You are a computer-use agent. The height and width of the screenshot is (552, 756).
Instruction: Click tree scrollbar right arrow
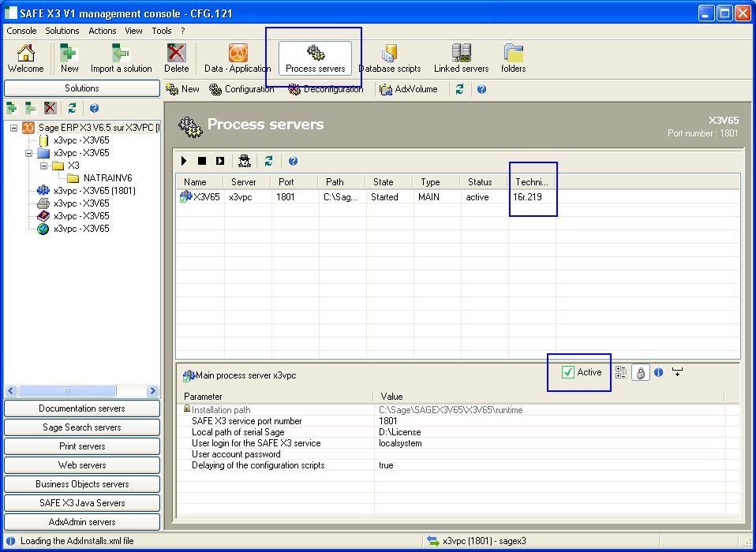(x=152, y=390)
